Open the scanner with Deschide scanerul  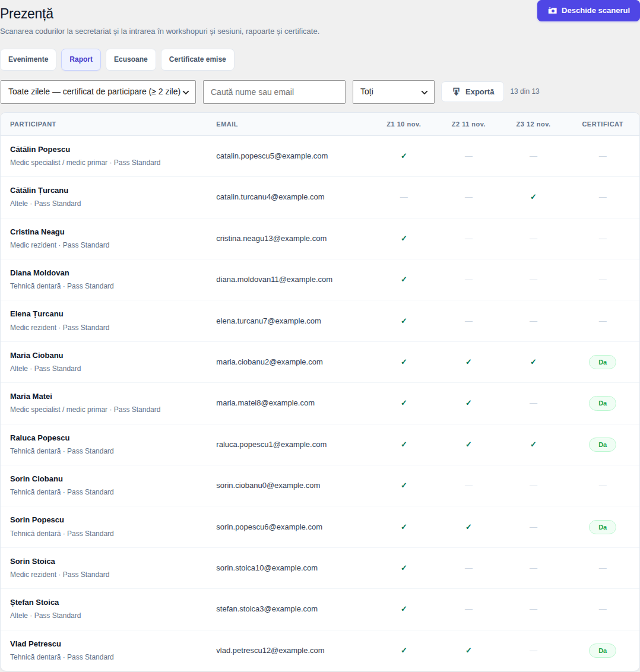tap(588, 11)
